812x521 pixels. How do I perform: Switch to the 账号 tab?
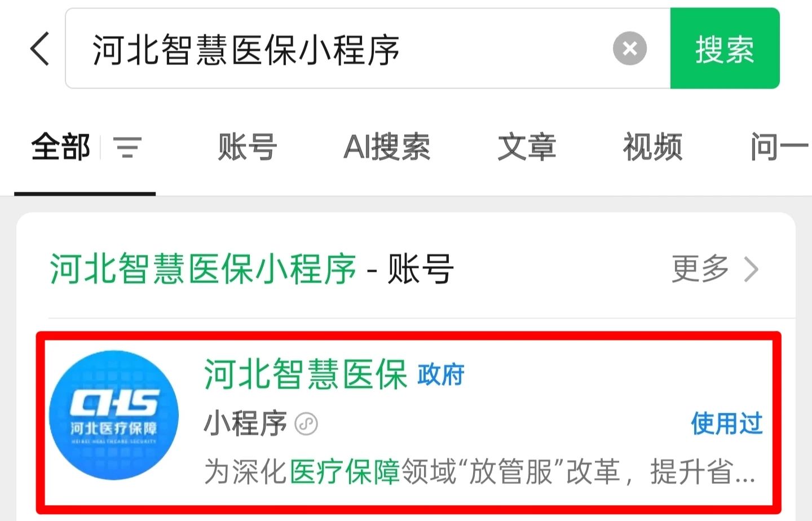248,147
